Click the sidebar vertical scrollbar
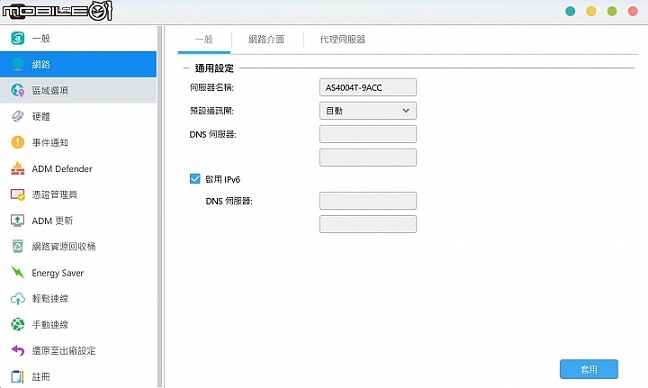Viewport: 648px width, 388px height. (160, 207)
